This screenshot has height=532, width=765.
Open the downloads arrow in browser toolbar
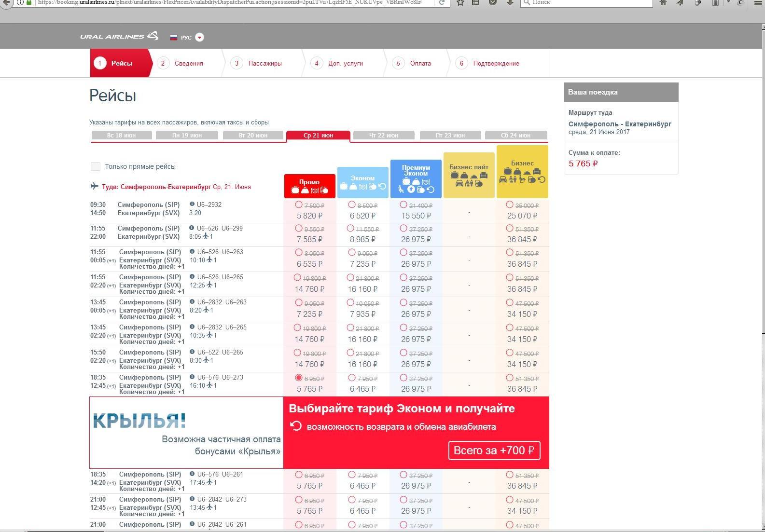510,2
